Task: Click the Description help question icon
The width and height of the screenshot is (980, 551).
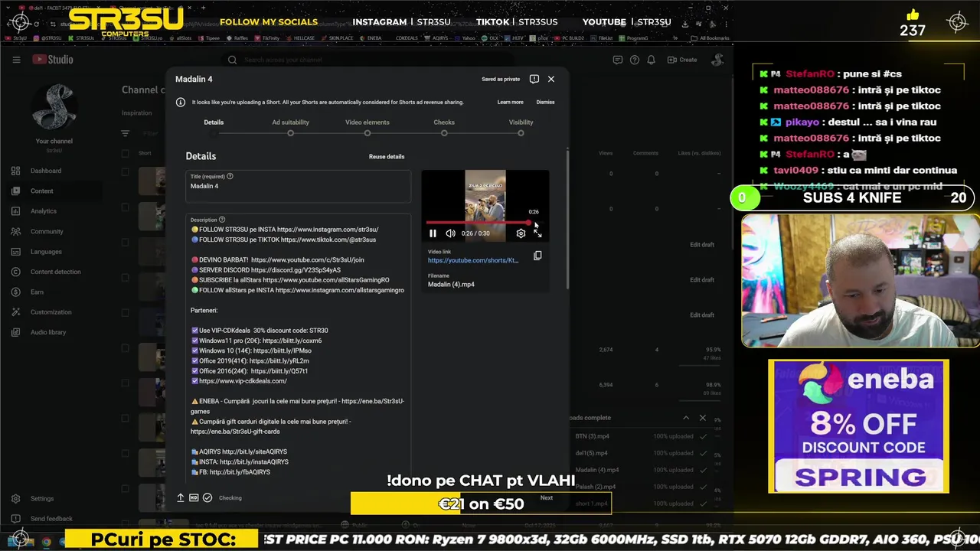Action: 222,220
